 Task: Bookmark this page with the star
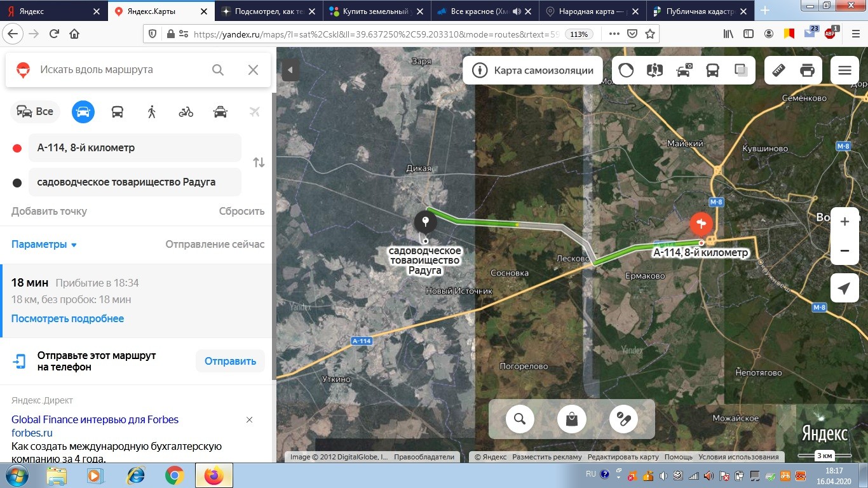point(649,34)
